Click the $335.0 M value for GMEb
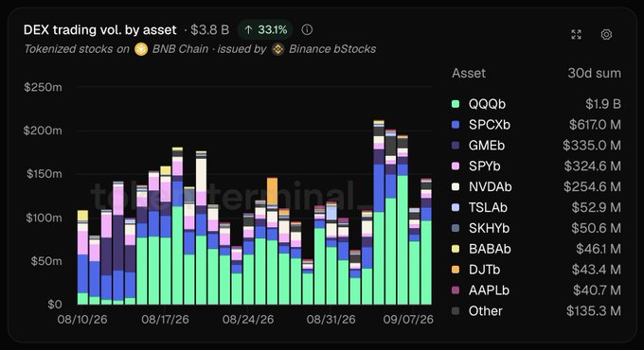 click(x=592, y=146)
